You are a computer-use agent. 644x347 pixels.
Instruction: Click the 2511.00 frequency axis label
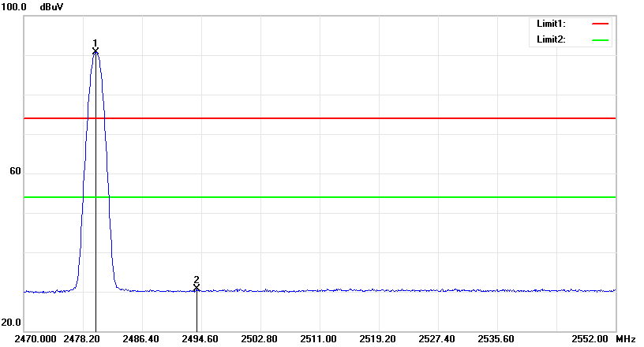pos(318,339)
